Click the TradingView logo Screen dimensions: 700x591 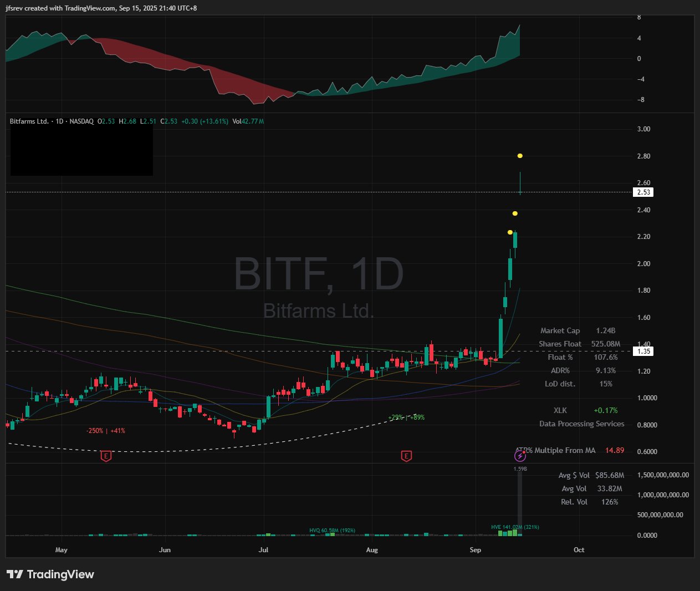(50, 574)
